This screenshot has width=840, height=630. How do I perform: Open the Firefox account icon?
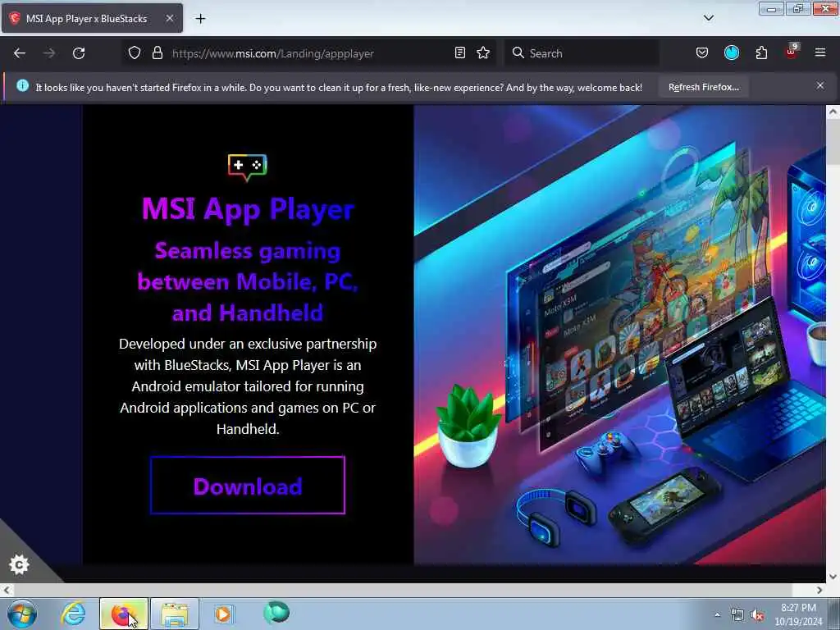[x=731, y=52]
